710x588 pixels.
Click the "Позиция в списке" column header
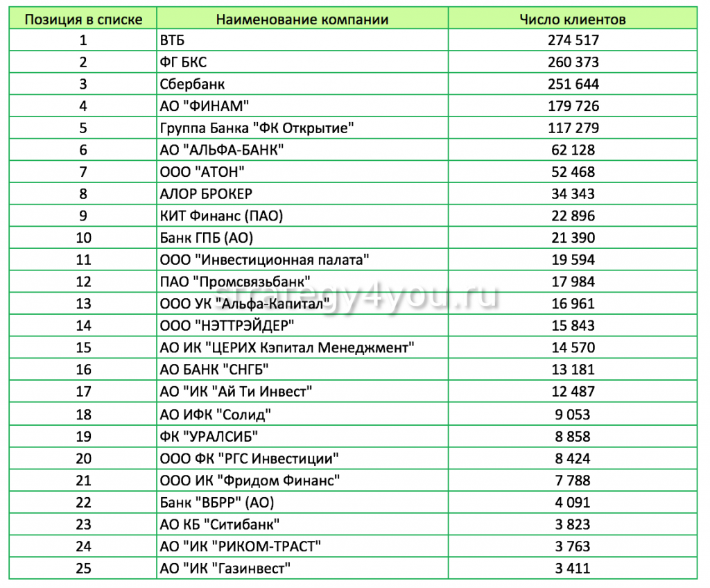(x=83, y=19)
